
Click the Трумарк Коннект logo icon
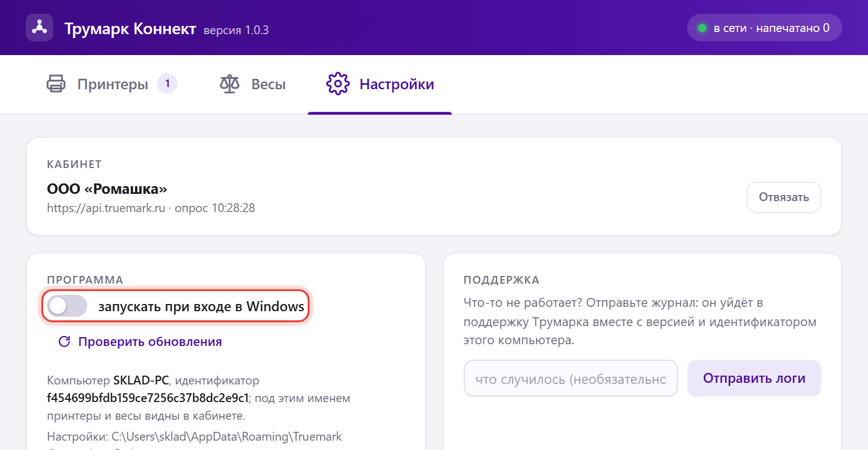pos(40,28)
